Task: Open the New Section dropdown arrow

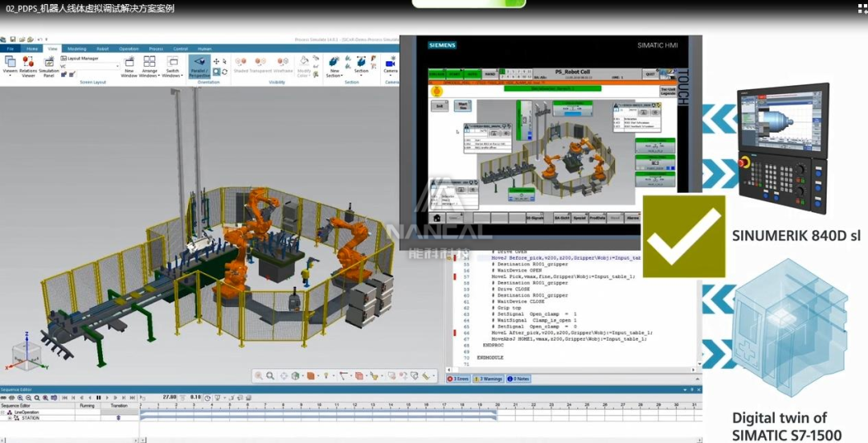Action: pyautogui.click(x=342, y=76)
